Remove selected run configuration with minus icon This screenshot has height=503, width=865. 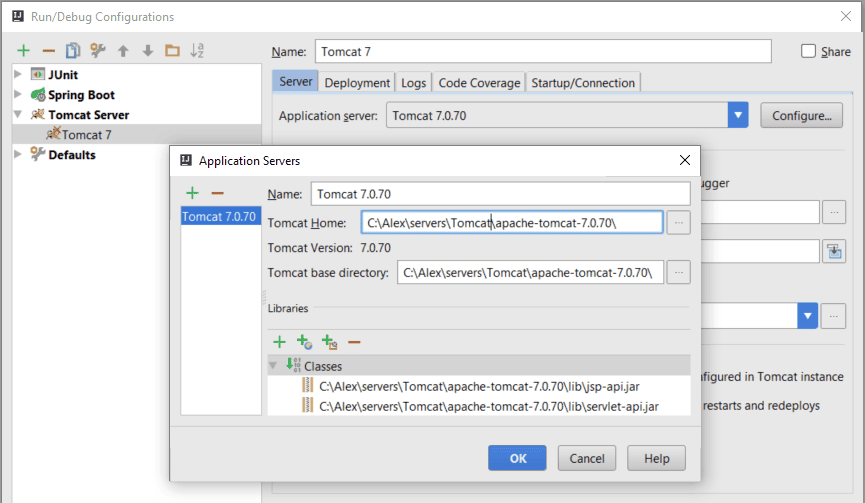coord(49,51)
